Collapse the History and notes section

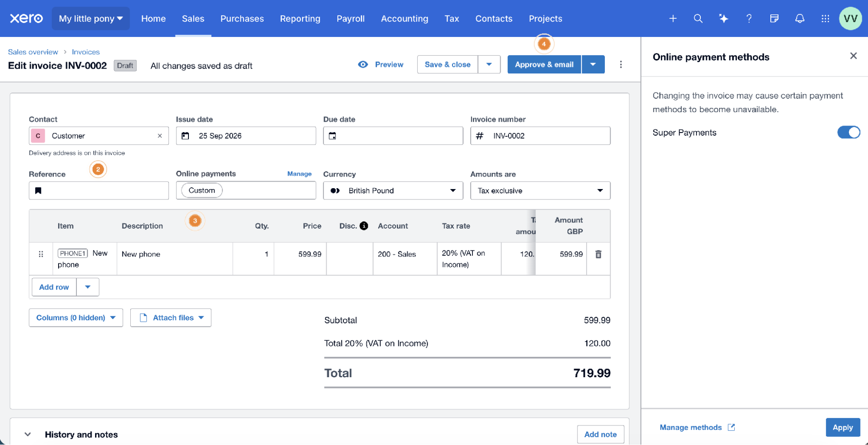pos(28,434)
